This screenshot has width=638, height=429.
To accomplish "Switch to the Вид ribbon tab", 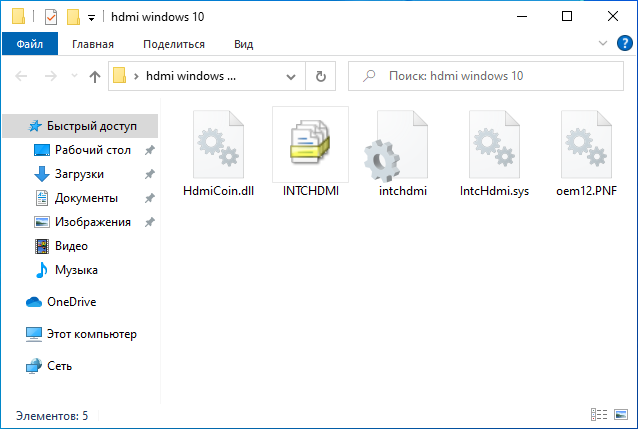I will (x=243, y=44).
